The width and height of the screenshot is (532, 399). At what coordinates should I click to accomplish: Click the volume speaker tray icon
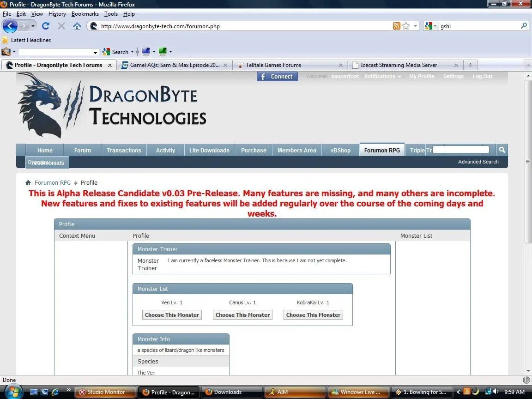[496, 392]
